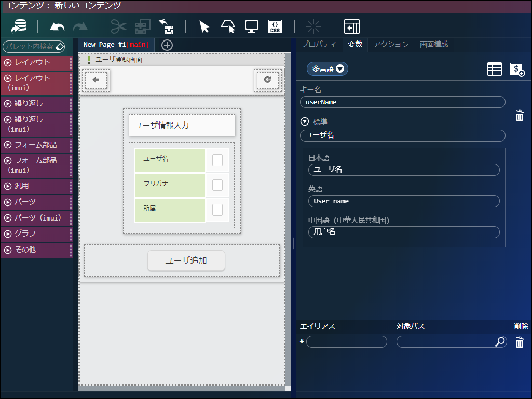Viewport: 532px width, 399px height.
Task: Add a new page with plus icon
Action: 167,45
